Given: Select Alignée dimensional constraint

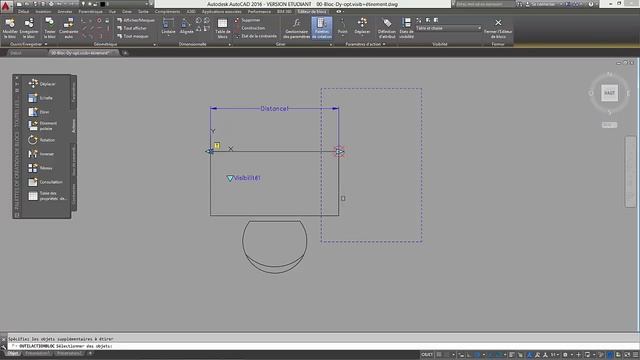Looking at the screenshot, I should point(186,26).
